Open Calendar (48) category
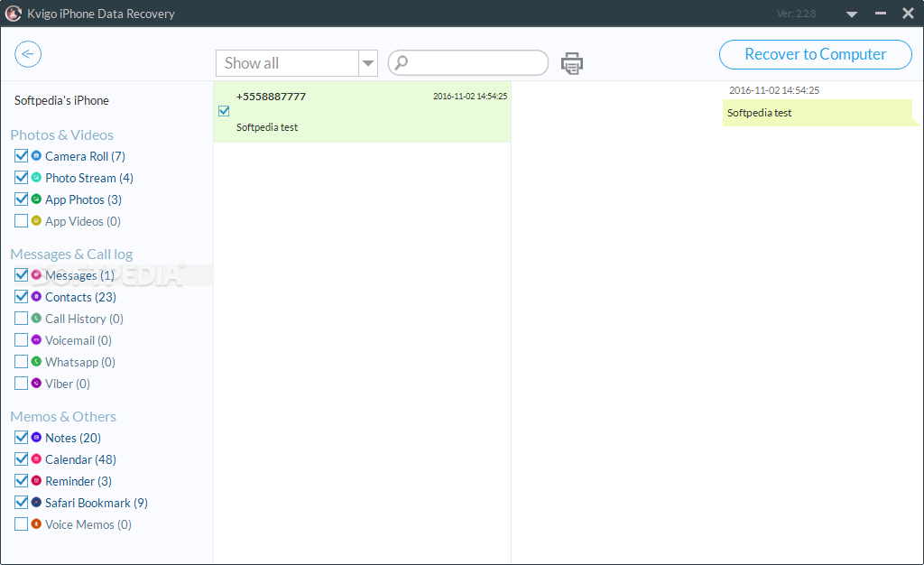This screenshot has height=565, width=924. pos(80,459)
